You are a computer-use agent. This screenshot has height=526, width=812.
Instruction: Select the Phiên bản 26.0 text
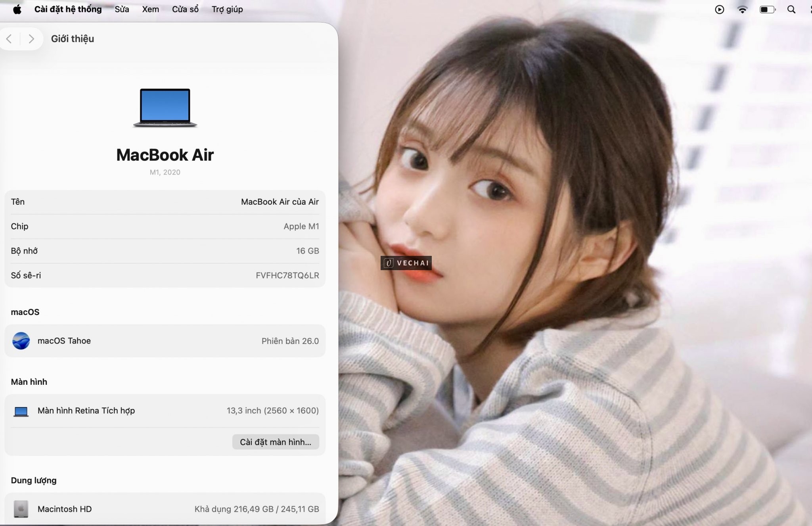point(290,341)
